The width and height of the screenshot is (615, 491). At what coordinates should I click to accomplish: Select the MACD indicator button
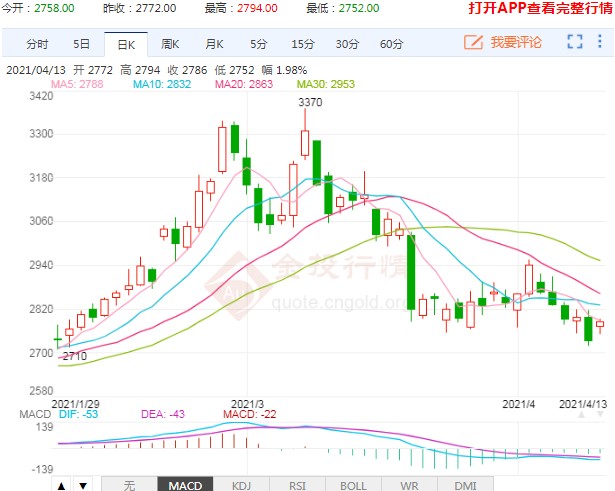186,486
